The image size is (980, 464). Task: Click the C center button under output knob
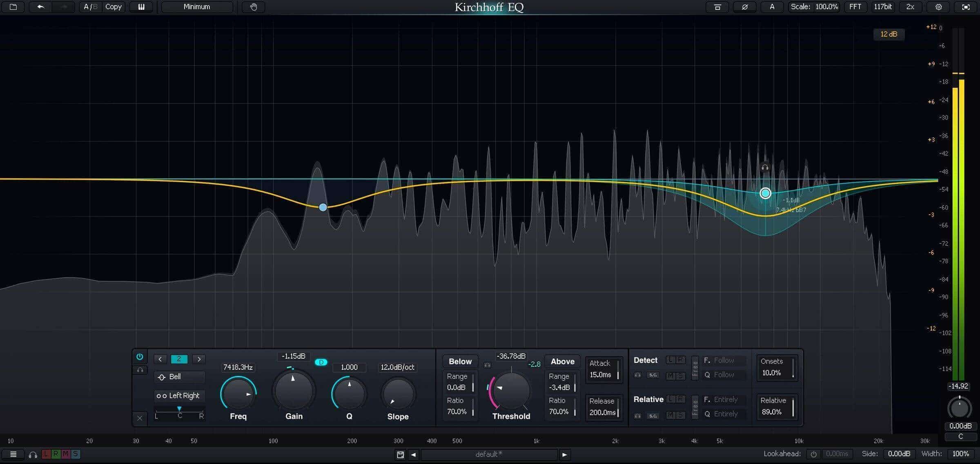tap(960, 437)
